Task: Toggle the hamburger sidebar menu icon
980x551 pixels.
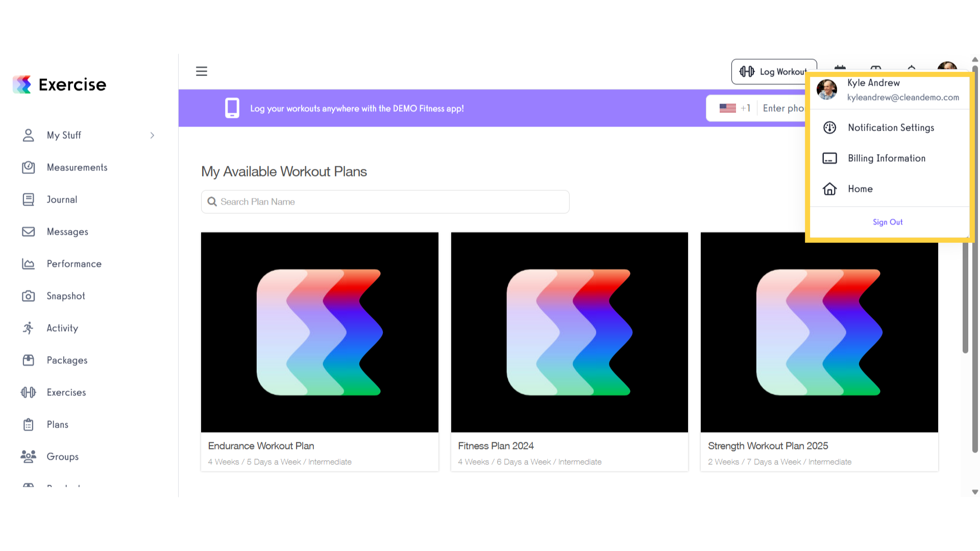Action: [x=202, y=71]
